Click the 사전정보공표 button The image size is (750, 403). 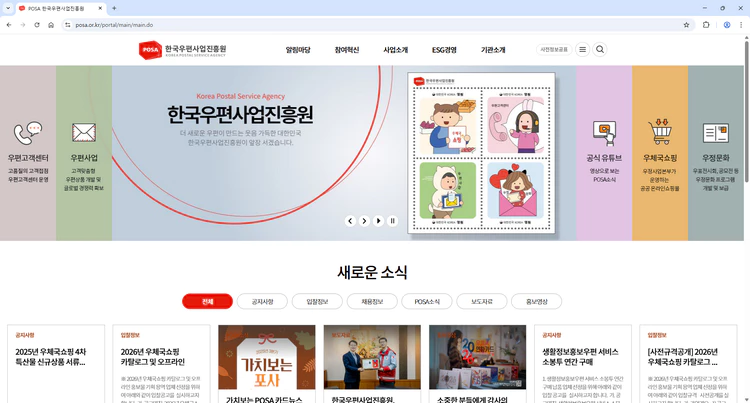554,49
